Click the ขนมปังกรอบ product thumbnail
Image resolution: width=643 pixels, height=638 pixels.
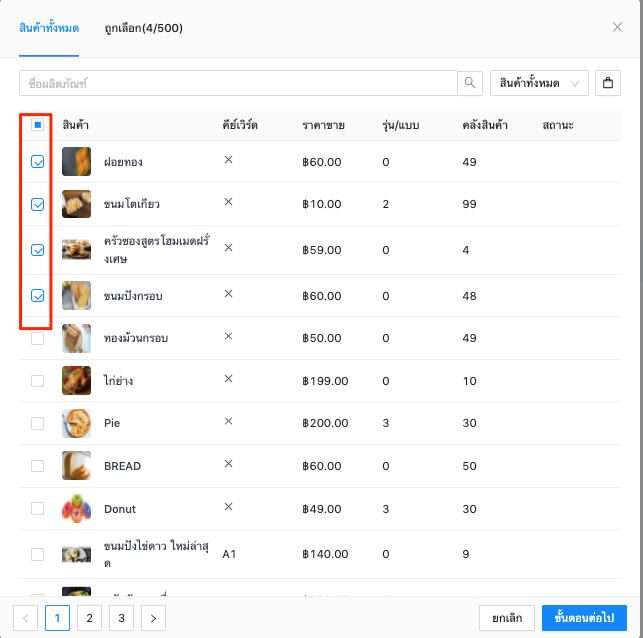pyautogui.click(x=76, y=296)
